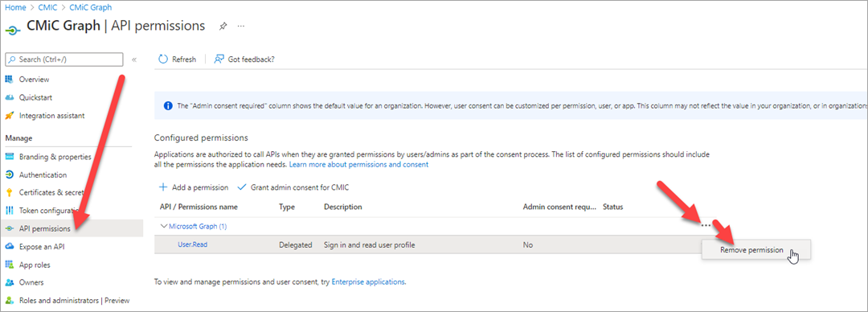The width and height of the screenshot is (868, 312).
Task: Click the sidebar Search input field
Action: coord(64,60)
